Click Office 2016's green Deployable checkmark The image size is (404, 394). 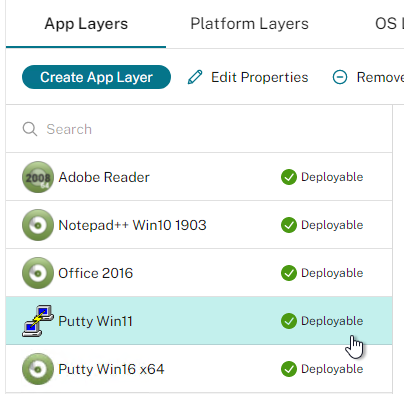289,273
